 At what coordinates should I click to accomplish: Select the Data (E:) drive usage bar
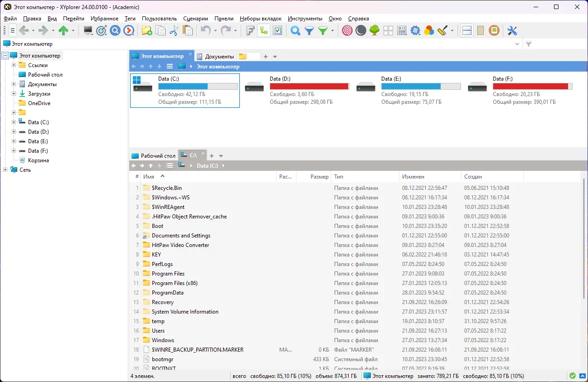(421, 86)
